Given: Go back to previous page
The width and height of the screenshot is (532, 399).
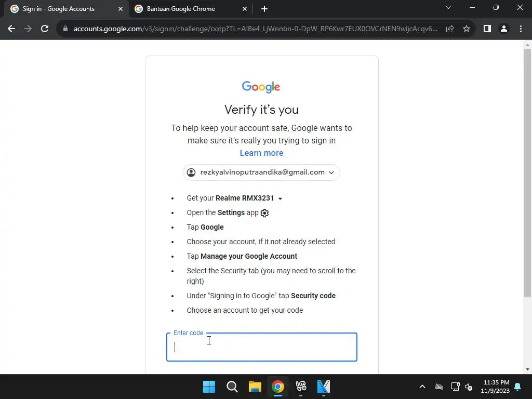Looking at the screenshot, I should (x=11, y=29).
